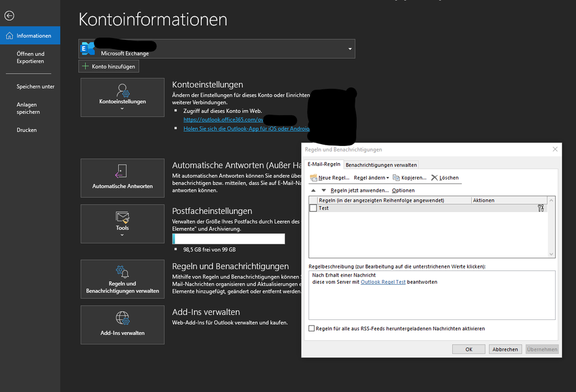Click the Aktionen column header
The width and height of the screenshot is (576, 392).
(x=509, y=200)
